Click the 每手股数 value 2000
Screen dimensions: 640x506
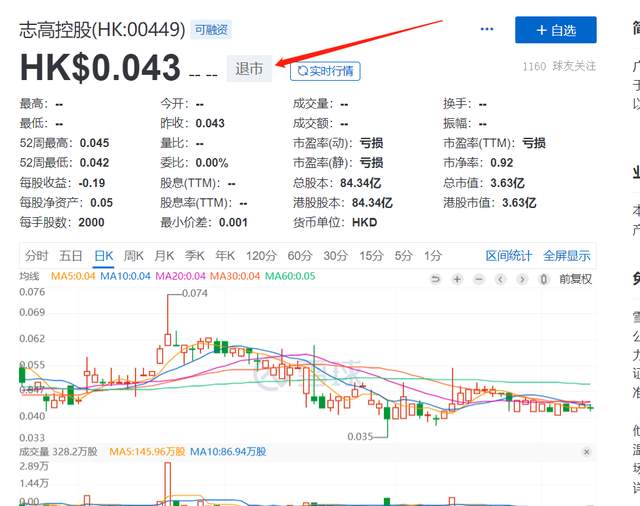(x=91, y=222)
